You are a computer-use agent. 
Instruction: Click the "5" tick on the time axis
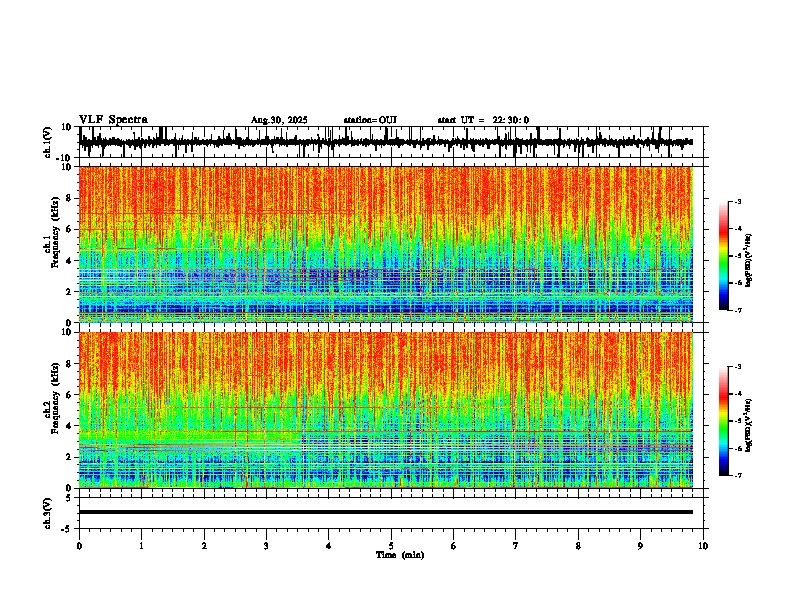(x=391, y=546)
